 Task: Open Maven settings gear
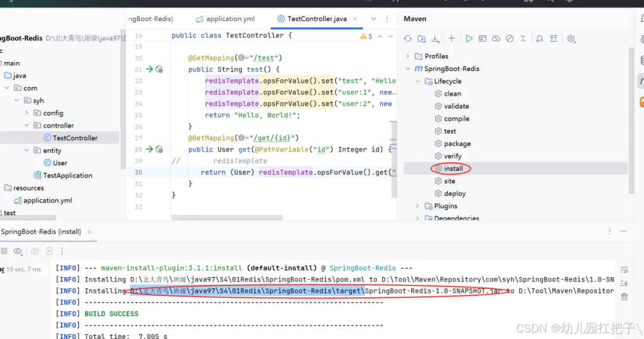pos(571,39)
